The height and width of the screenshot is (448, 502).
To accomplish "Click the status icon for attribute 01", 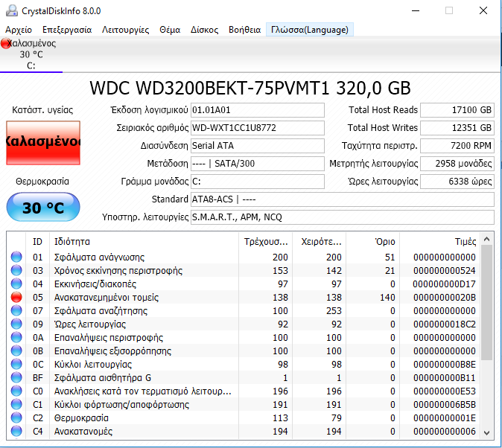I will click(16, 257).
